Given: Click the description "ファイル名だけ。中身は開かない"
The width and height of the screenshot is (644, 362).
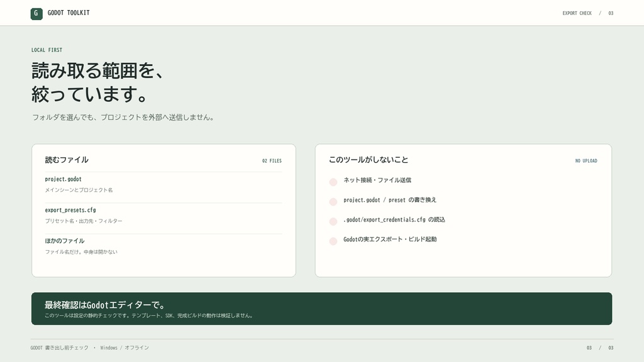Looking at the screenshot, I should point(81,252).
